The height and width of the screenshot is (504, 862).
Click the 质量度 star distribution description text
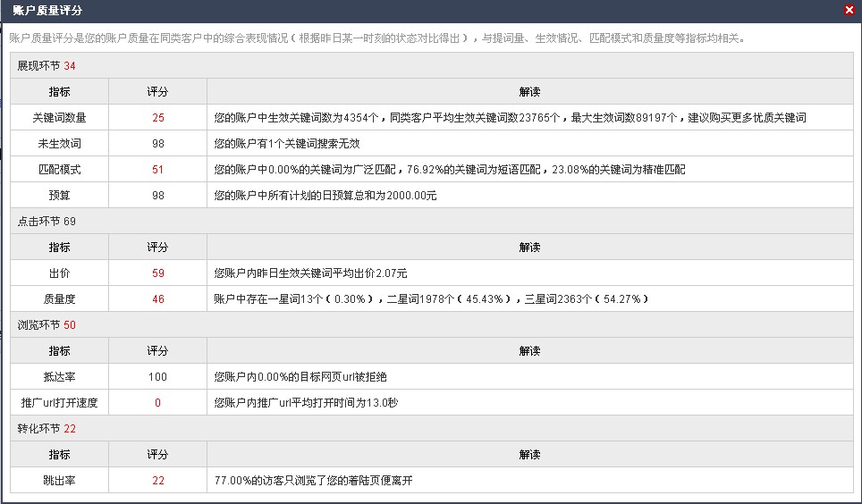pos(431,299)
